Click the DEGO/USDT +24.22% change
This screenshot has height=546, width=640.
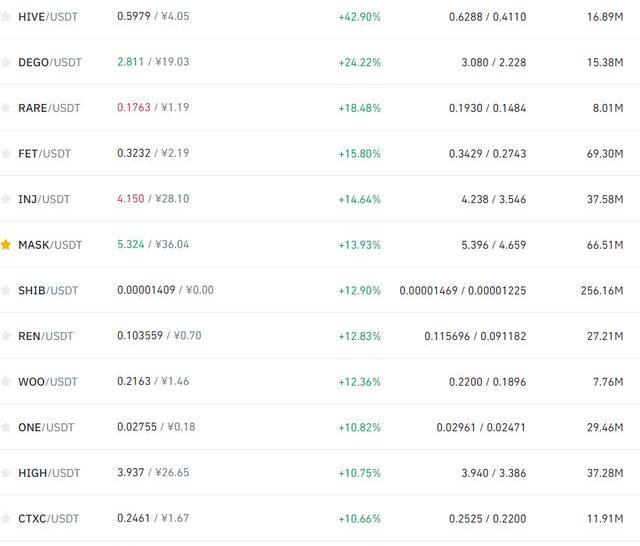pos(359,62)
